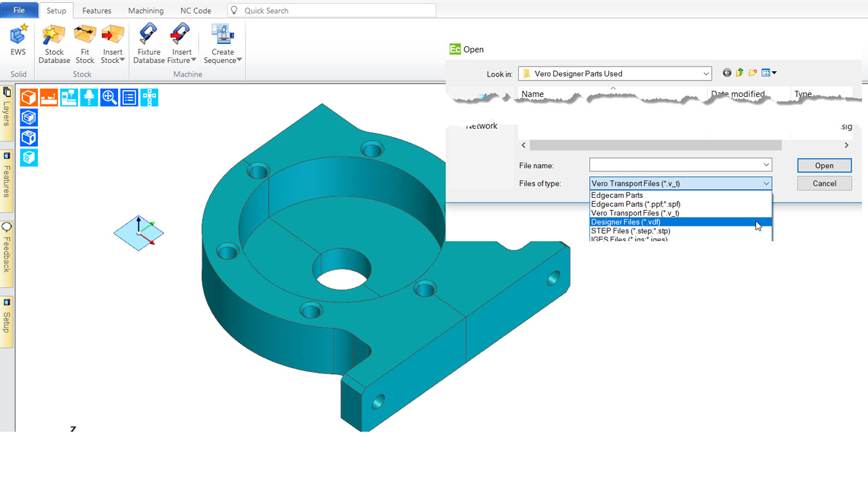868x488 pixels.
Task: Expand the Files of type dropdown
Action: [766, 184]
